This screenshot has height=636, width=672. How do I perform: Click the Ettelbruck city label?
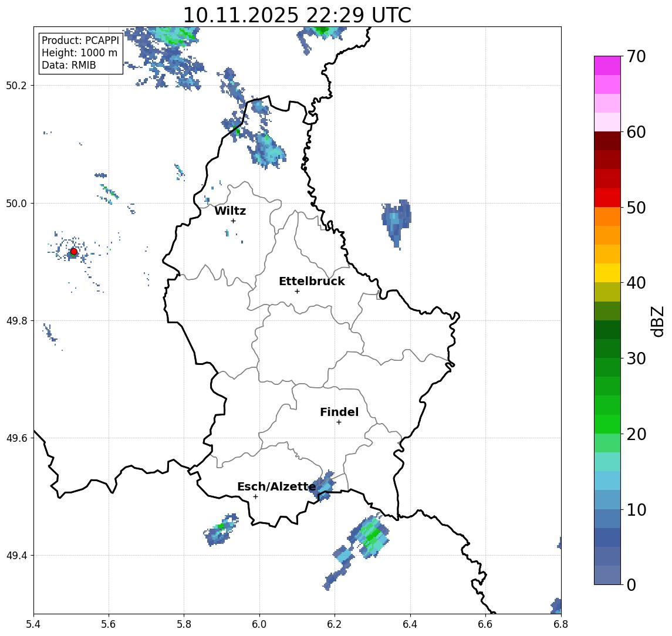[x=312, y=281]
